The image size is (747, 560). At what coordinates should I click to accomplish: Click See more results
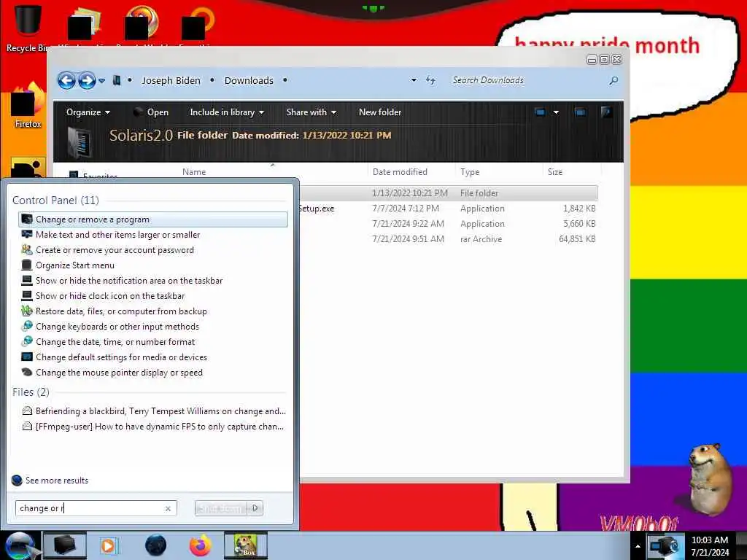57,481
